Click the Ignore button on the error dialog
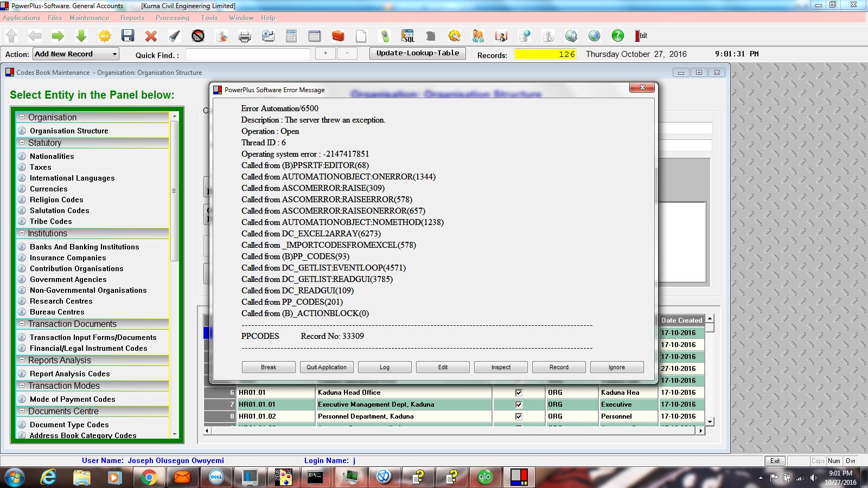The height and width of the screenshot is (488, 868). 617,367
